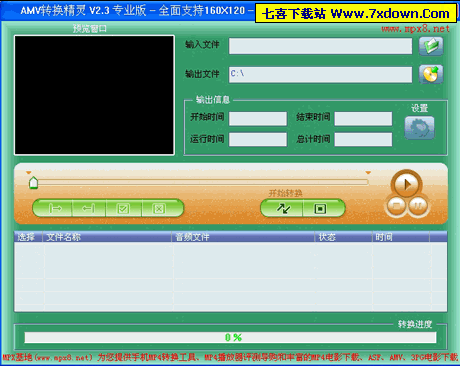Focus the end time field
The image size is (460, 366).
coord(363,118)
